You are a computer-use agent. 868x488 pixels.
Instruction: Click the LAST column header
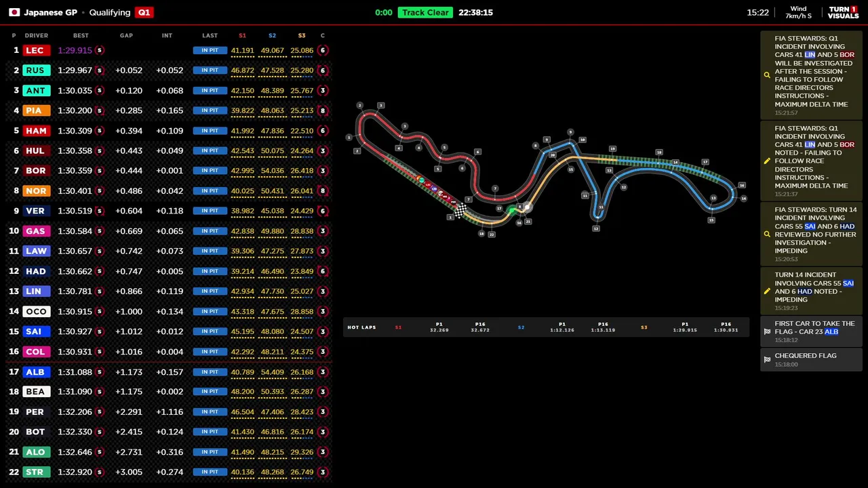click(x=210, y=35)
